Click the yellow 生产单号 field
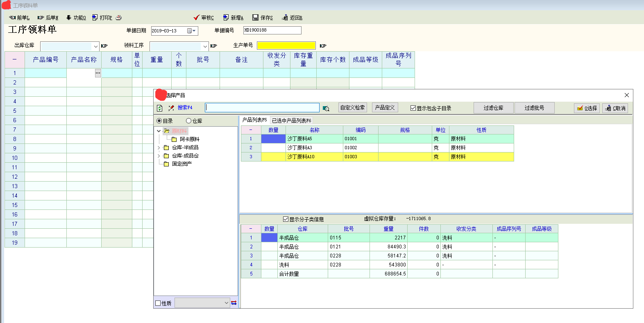 click(x=286, y=46)
